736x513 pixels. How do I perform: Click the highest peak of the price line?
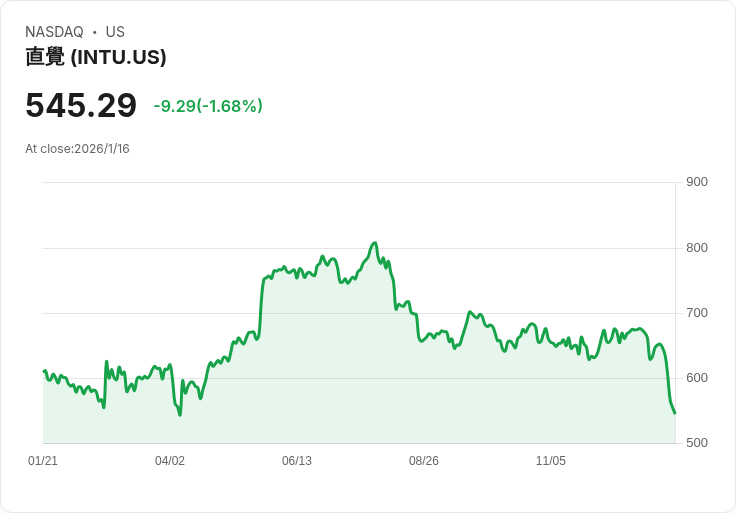(374, 243)
